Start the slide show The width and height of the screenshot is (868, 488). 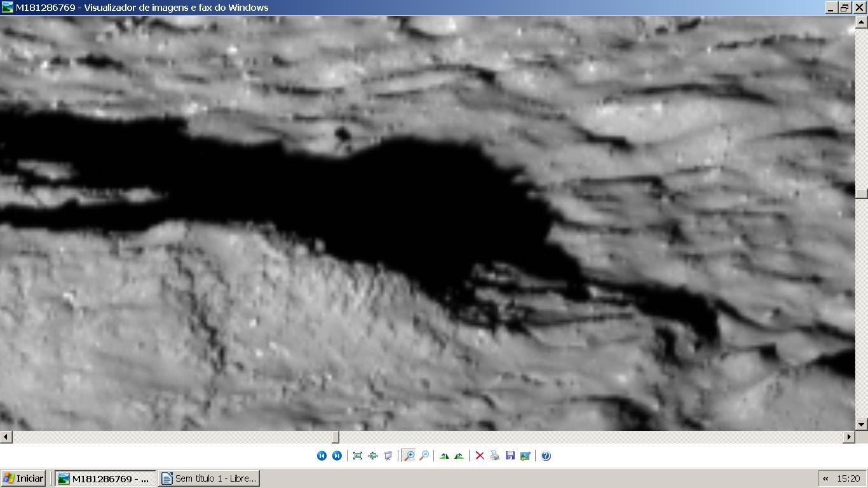(x=388, y=456)
